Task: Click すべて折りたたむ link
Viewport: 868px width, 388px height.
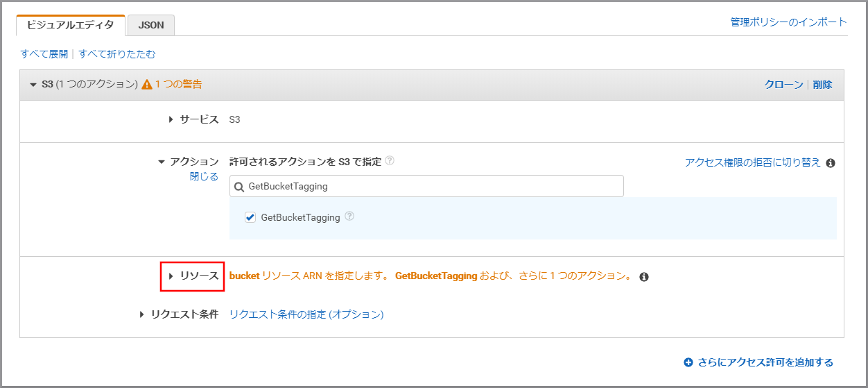Action: (x=117, y=53)
